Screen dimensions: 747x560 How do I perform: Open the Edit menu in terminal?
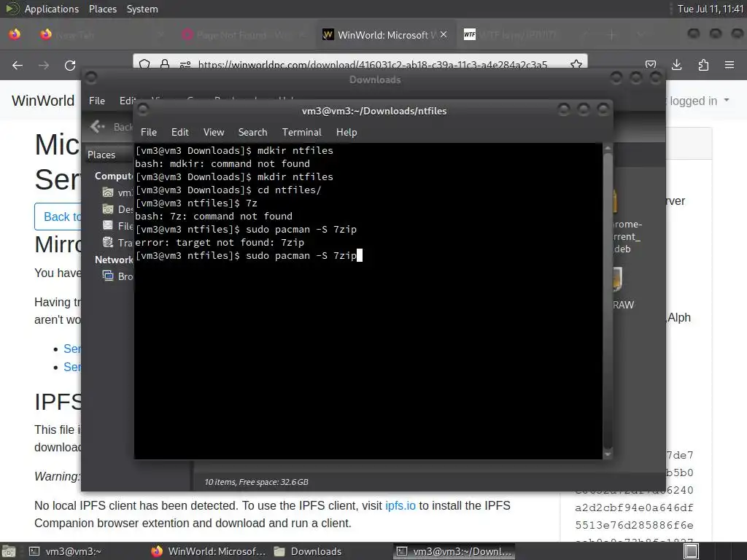point(179,133)
